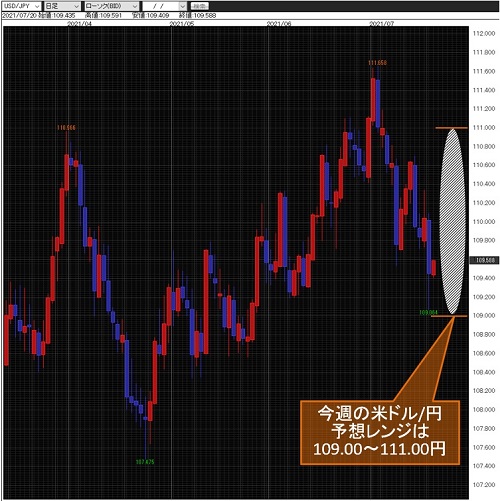The width and height of the screenshot is (500, 501).
Task: Click the 111.658 high price label
Action: pyautogui.click(x=377, y=63)
